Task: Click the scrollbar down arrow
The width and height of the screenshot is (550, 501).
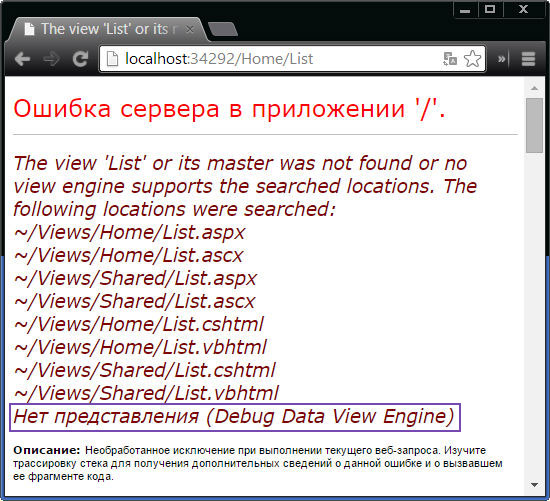Action: click(x=534, y=485)
